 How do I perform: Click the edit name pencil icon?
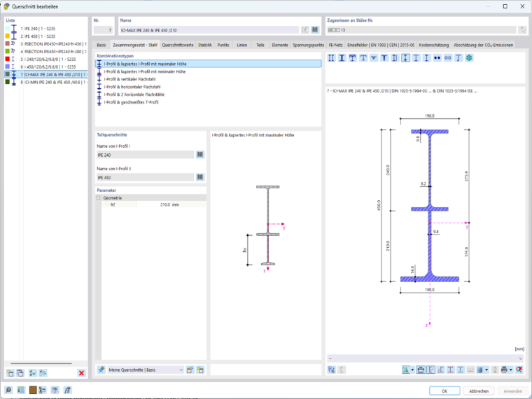[x=305, y=30]
